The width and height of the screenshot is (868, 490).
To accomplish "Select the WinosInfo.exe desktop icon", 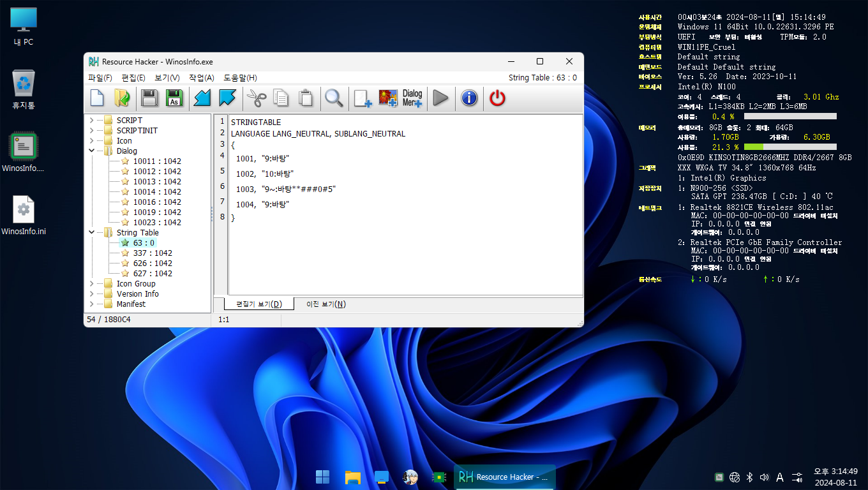I will (x=24, y=153).
